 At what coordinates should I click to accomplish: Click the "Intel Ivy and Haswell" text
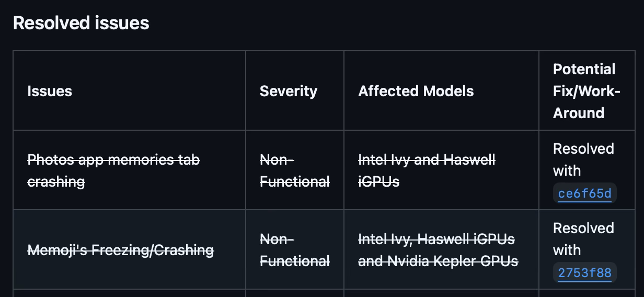tap(427, 159)
